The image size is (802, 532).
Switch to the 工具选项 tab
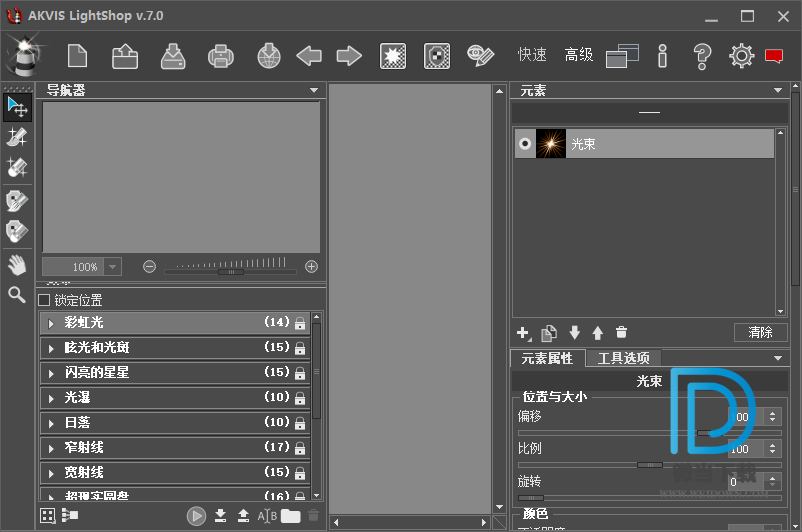623,358
